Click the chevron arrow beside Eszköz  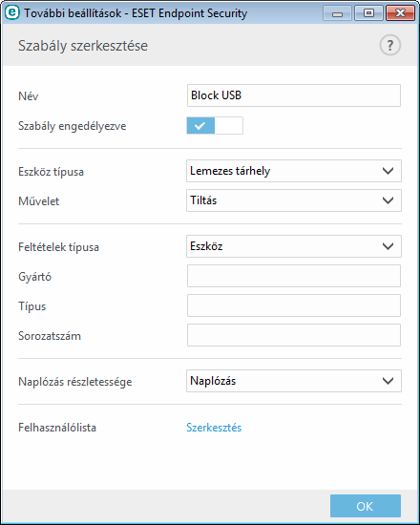[x=388, y=246]
